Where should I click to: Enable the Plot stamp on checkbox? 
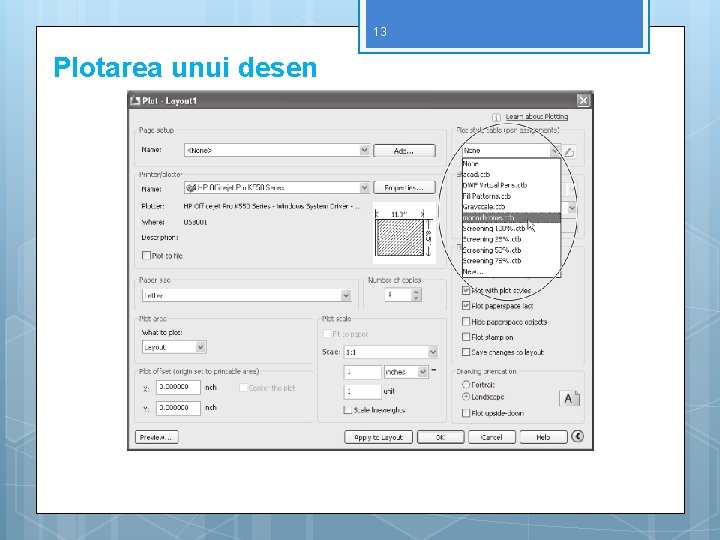466,337
